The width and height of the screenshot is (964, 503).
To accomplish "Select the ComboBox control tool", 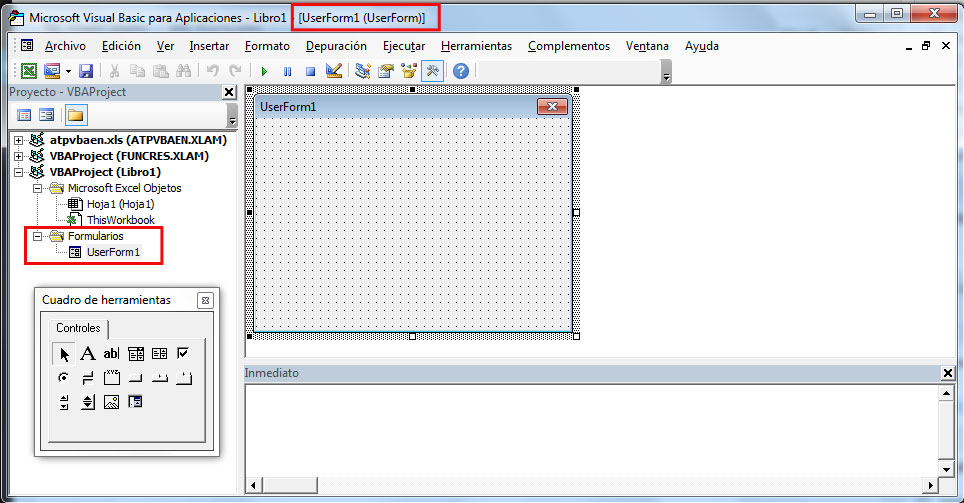I will tap(136, 354).
